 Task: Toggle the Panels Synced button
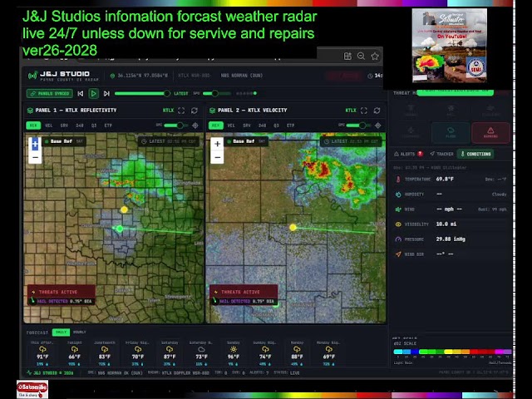coord(50,93)
